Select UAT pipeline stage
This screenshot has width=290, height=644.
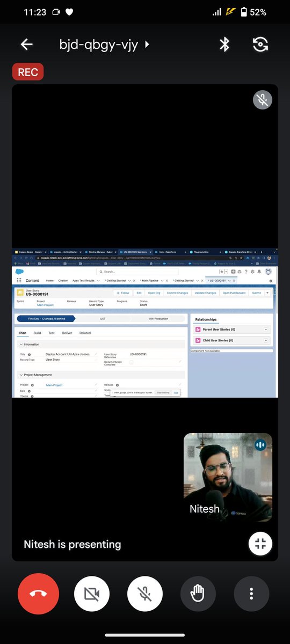coord(103,319)
